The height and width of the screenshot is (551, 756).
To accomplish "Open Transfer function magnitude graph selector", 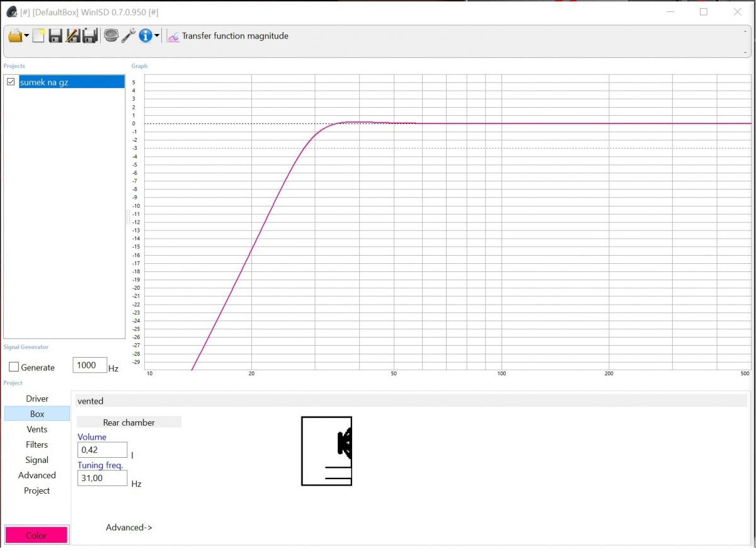I will [235, 36].
